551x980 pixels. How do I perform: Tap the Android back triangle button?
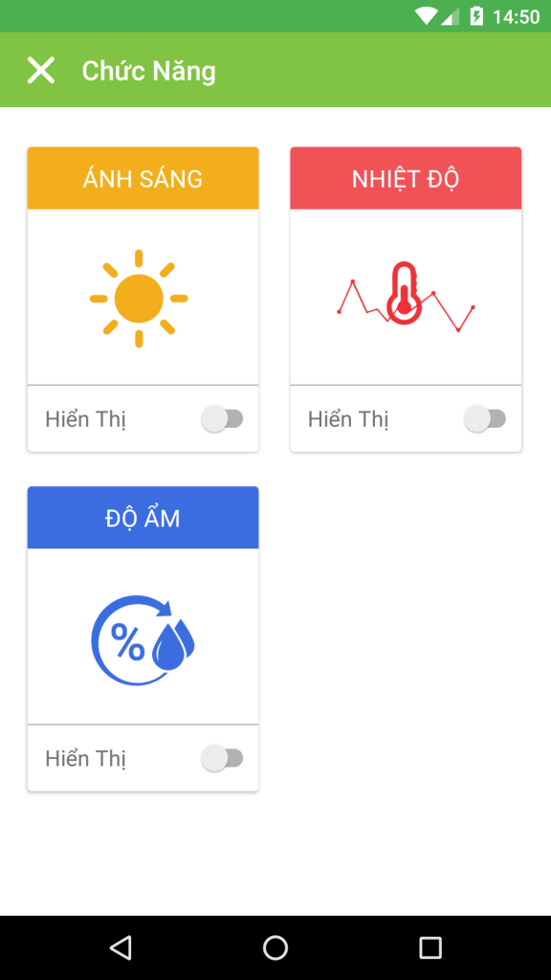121,947
